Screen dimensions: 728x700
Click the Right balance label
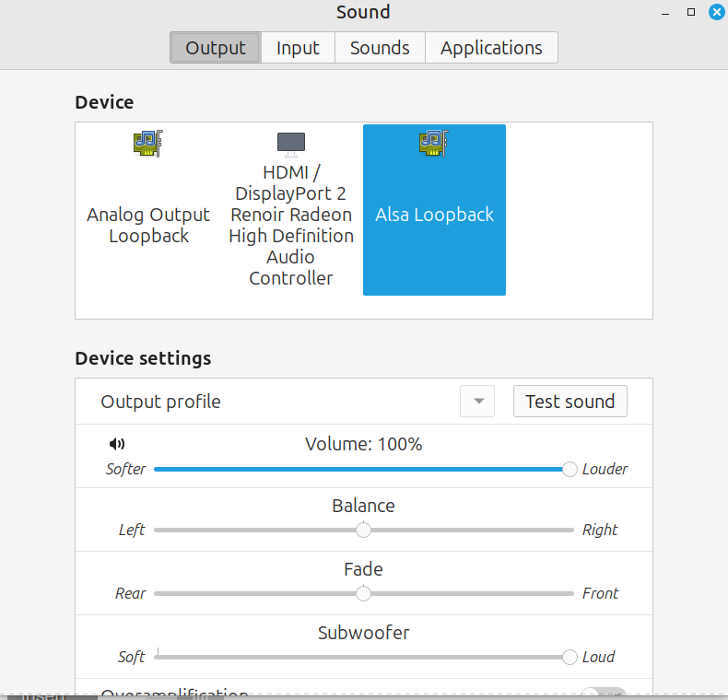(600, 531)
